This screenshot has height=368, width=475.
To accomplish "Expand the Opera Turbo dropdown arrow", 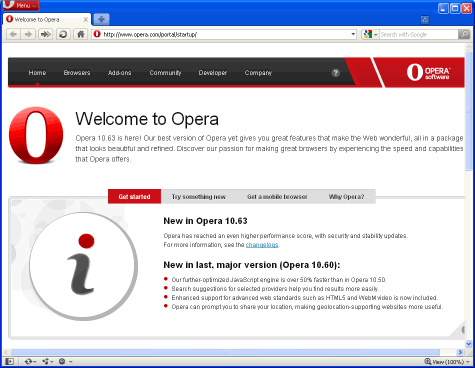I will [71, 362].
